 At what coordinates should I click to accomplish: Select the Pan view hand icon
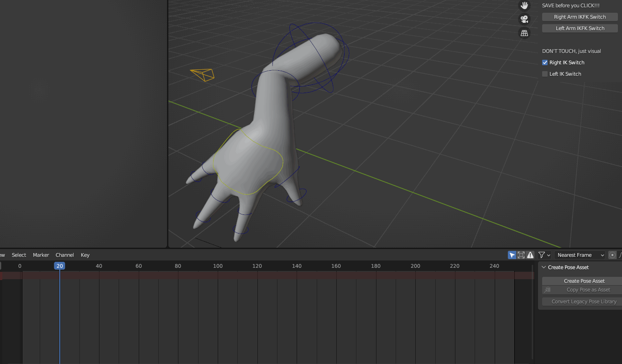[524, 5]
